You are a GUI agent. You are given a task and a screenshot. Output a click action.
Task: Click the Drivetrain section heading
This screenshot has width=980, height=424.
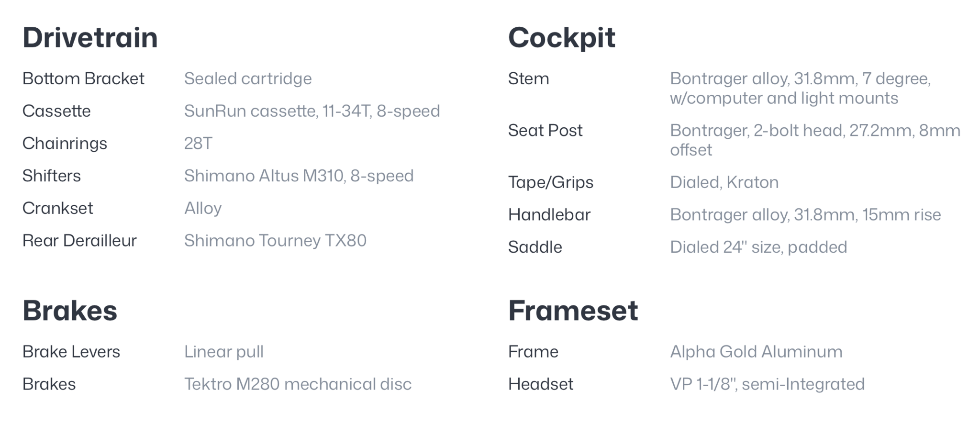[90, 37]
